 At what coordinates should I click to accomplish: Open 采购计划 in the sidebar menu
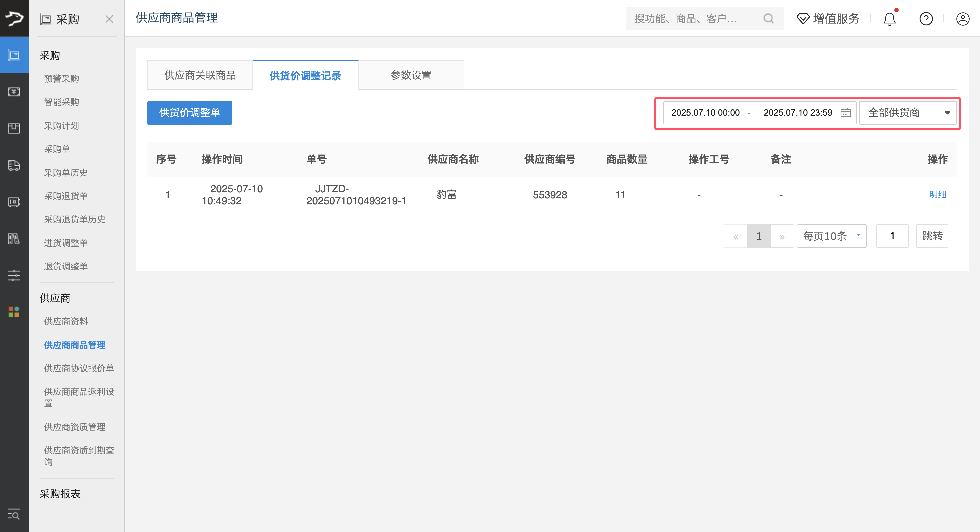point(62,126)
